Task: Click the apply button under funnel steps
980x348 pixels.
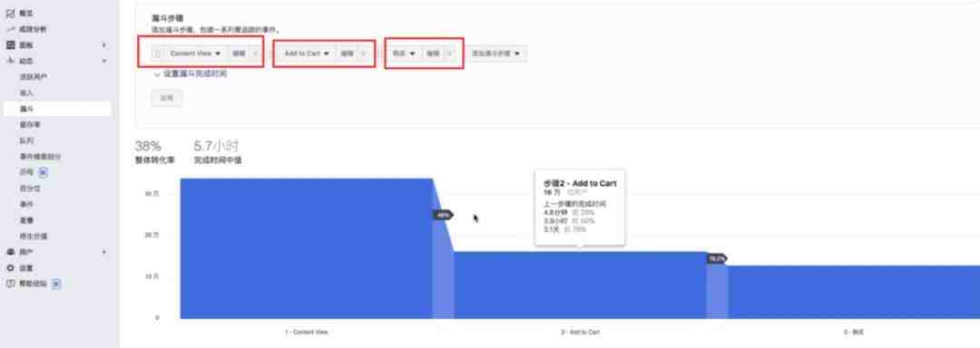Action: coord(167,99)
